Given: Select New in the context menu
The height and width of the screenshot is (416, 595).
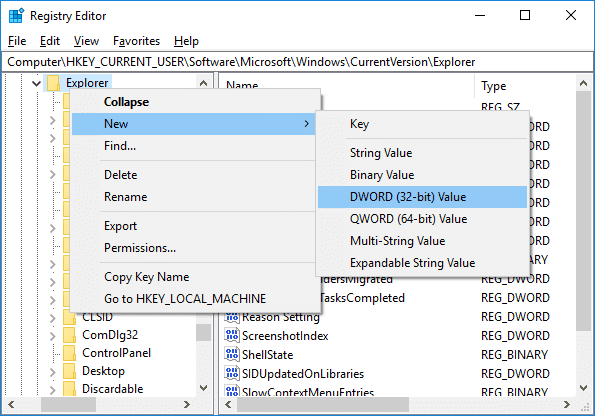Looking at the screenshot, I should tap(194, 124).
